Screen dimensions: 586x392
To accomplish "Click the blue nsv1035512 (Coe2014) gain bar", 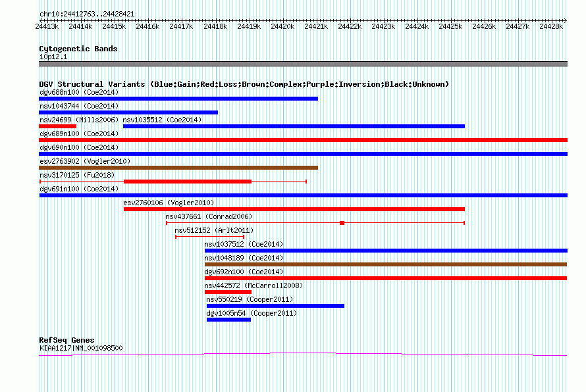I will 294,126.
